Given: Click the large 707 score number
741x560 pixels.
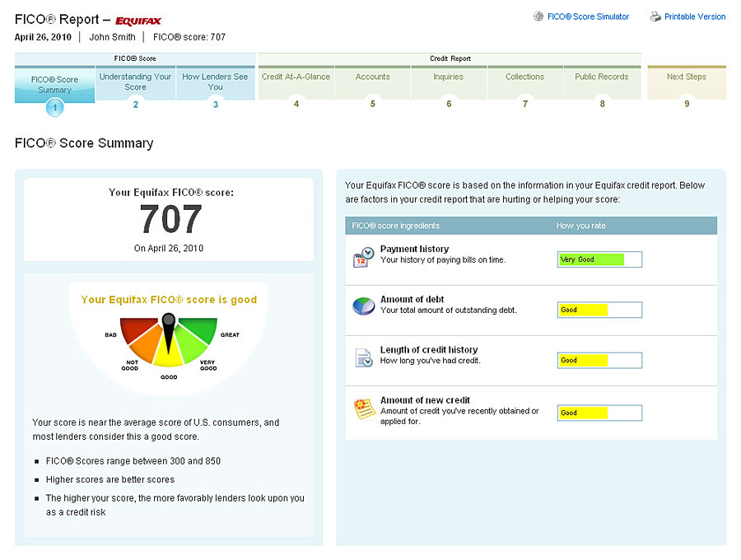Looking at the screenshot, I should point(170,219).
